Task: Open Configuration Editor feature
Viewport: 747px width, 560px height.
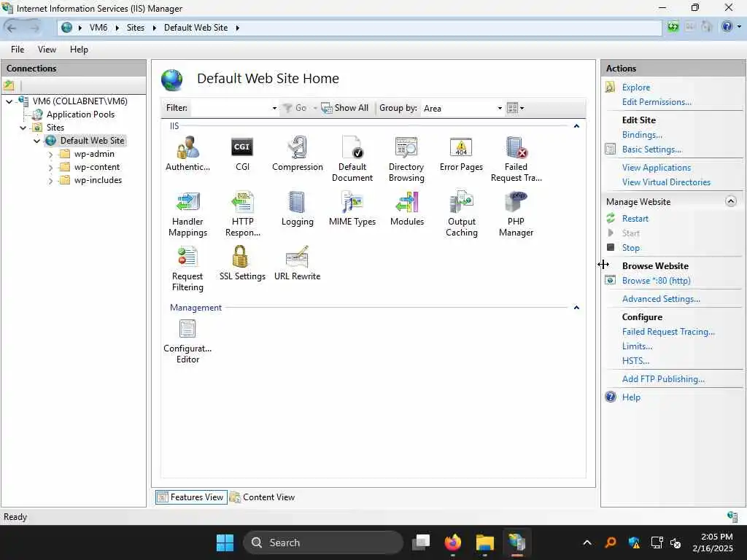Action: pyautogui.click(x=187, y=341)
